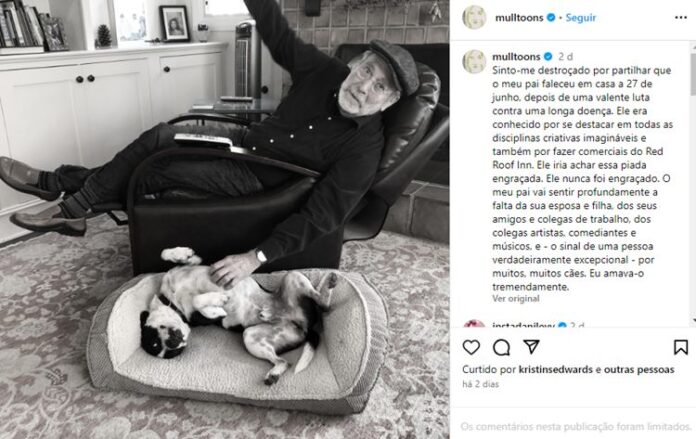
Task: Open comments with the speech bubble icon
Action: pyautogui.click(x=501, y=347)
